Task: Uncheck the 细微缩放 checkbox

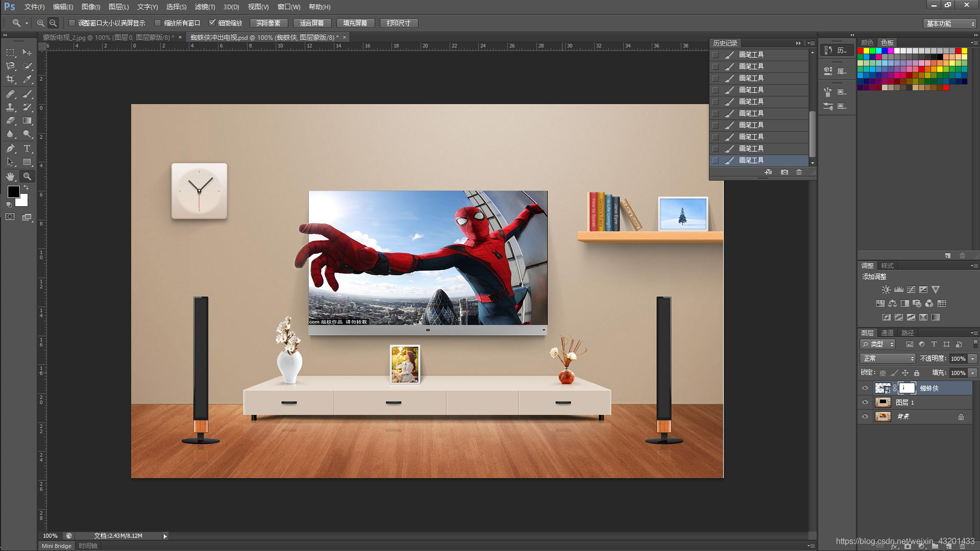Action: coord(212,23)
